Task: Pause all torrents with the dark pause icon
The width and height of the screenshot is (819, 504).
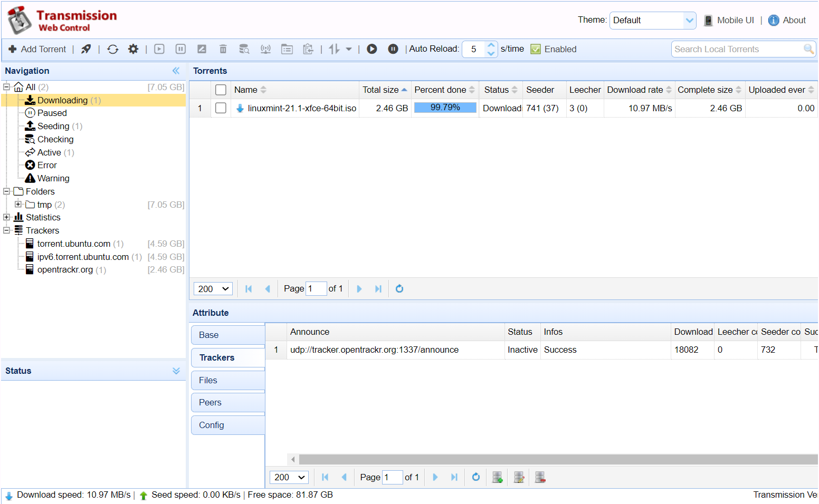Action: coord(393,49)
